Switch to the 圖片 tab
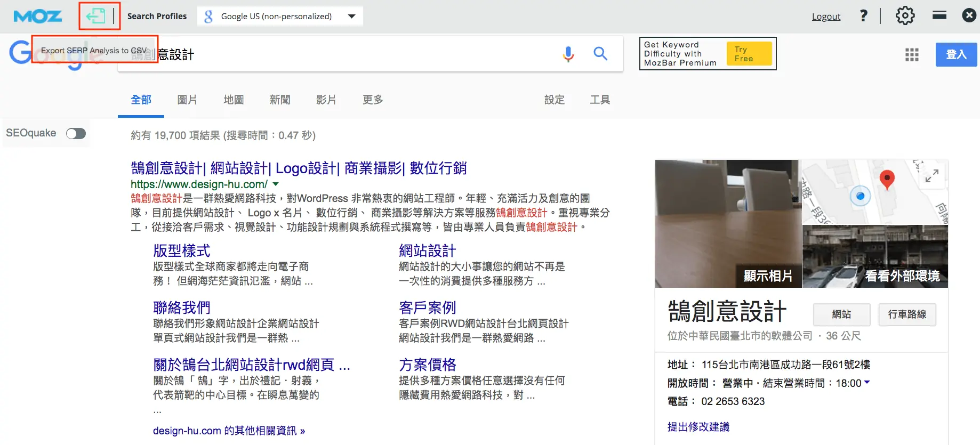The height and width of the screenshot is (445, 980). coord(187,100)
